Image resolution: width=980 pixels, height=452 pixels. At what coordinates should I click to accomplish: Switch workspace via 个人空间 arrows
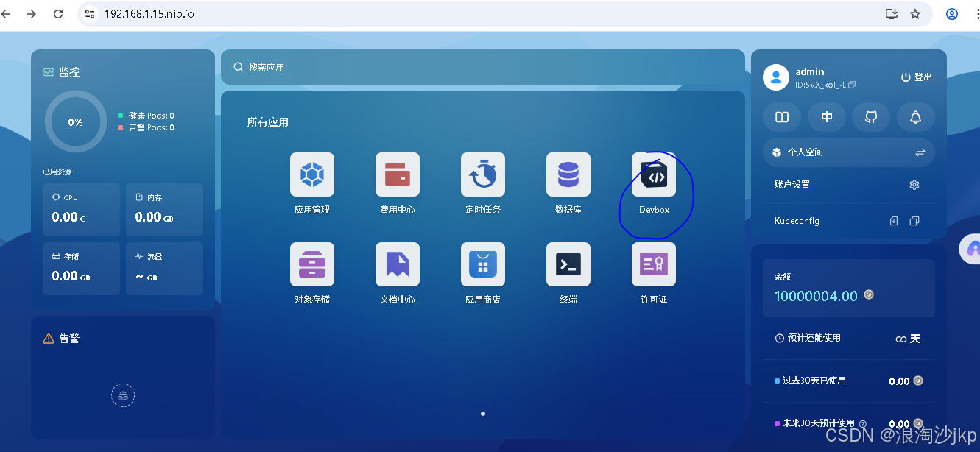coord(920,152)
